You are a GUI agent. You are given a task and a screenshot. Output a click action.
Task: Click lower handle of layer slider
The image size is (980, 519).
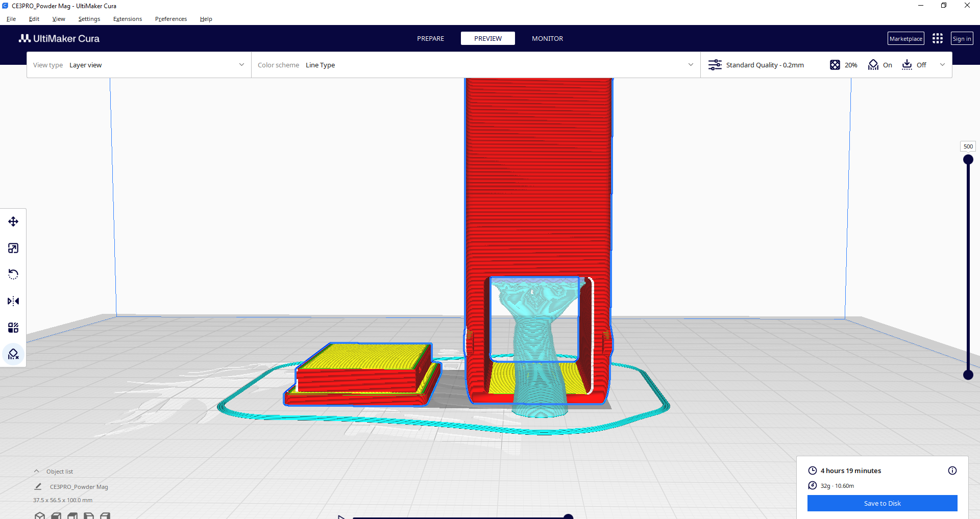click(x=968, y=375)
